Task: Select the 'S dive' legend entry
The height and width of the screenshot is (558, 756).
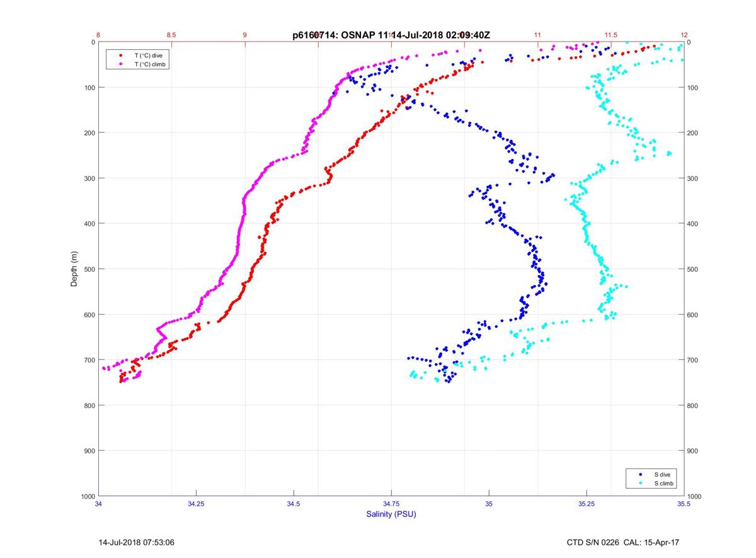Action: pos(663,474)
